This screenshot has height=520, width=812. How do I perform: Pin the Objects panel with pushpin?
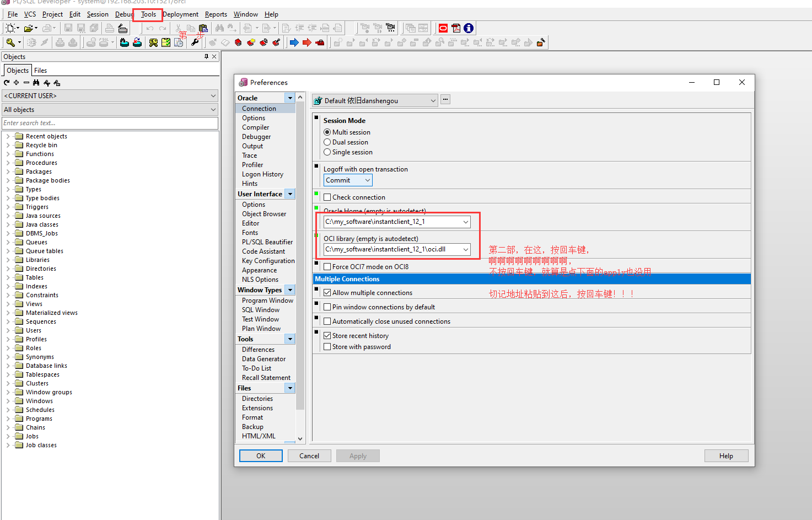[207, 56]
